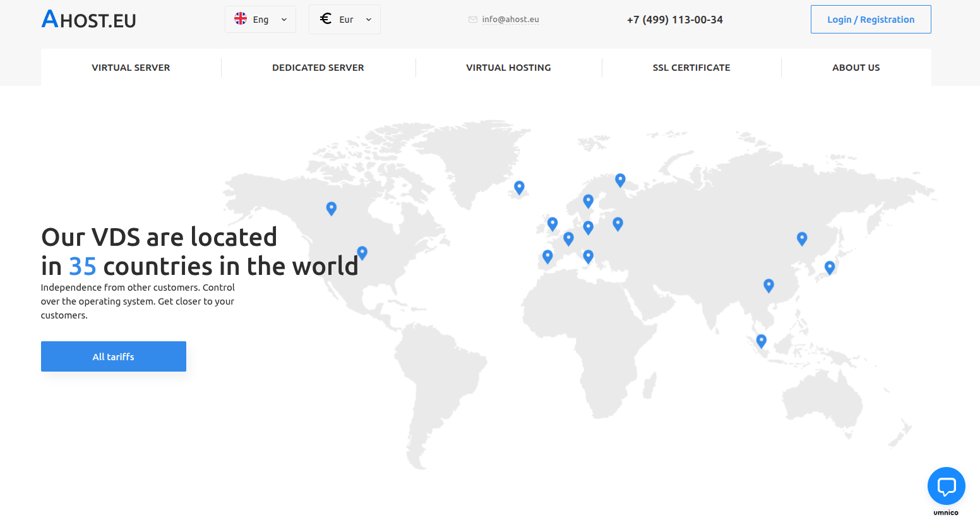
Task: Click the map pin over western Canada
Action: pos(331,208)
